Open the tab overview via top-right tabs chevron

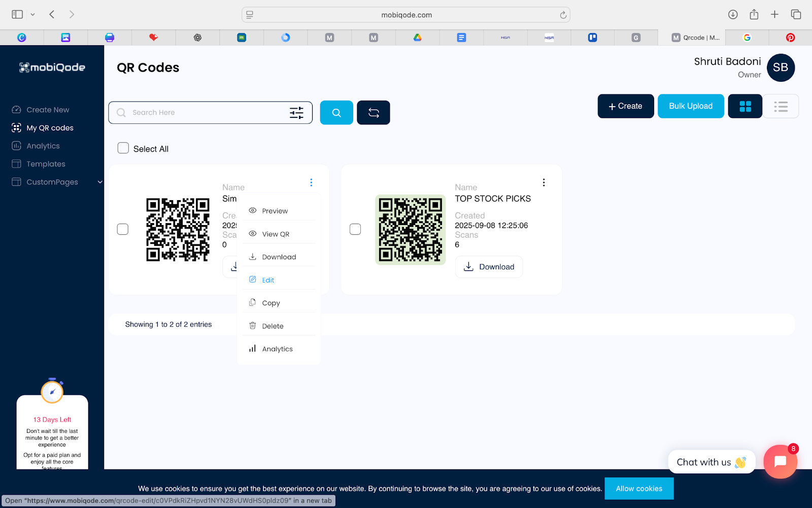(797, 15)
